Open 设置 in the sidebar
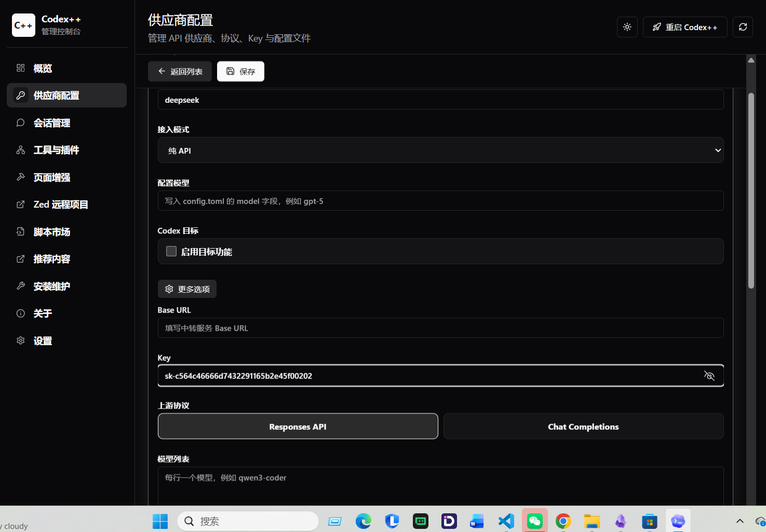Viewport: 766px width, 532px height. [66, 341]
